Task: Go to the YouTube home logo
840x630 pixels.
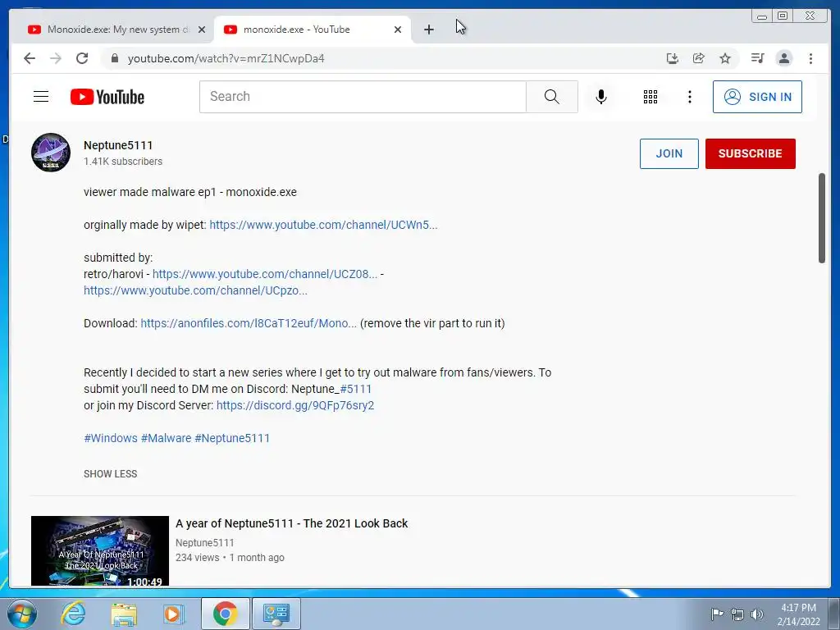Action: point(107,97)
